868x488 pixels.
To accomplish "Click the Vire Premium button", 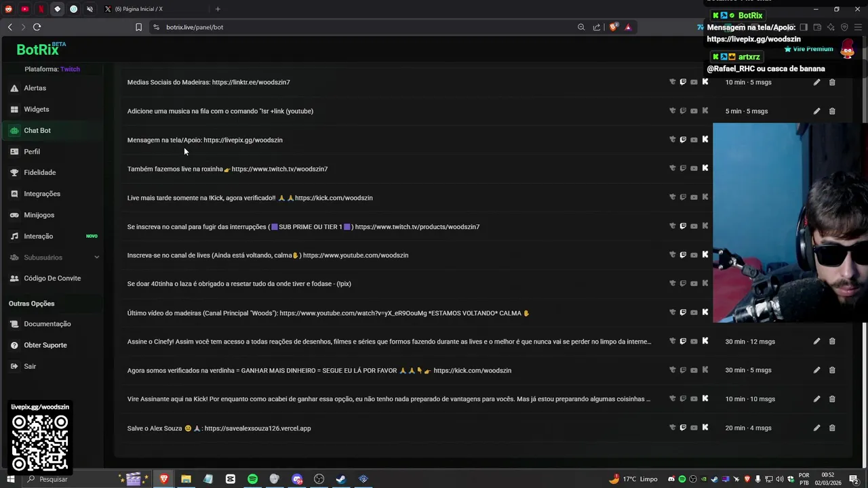I will 808,49.
